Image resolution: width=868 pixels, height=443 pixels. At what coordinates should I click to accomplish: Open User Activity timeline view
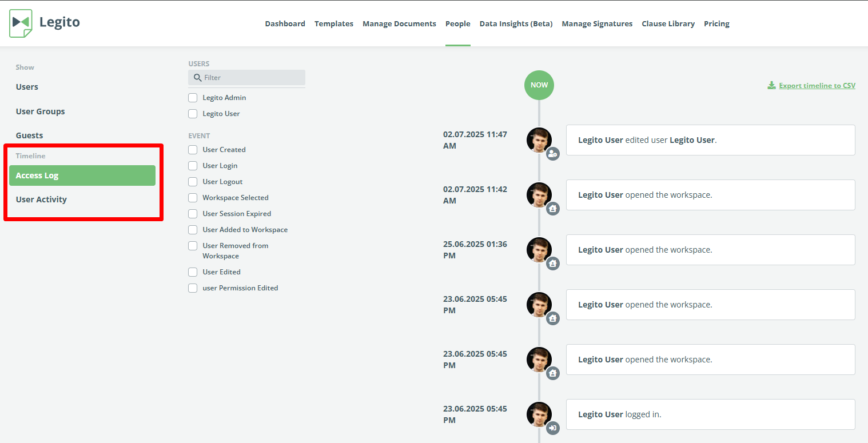[x=41, y=199]
